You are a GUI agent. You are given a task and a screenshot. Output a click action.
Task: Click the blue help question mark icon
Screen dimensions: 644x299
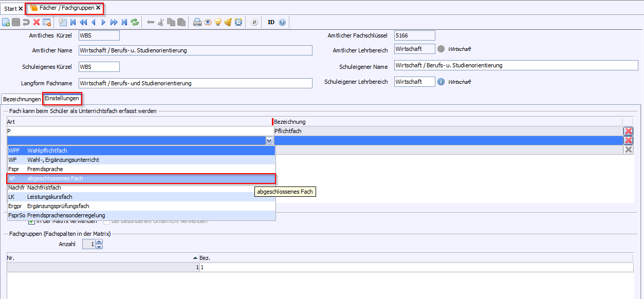tap(282, 22)
